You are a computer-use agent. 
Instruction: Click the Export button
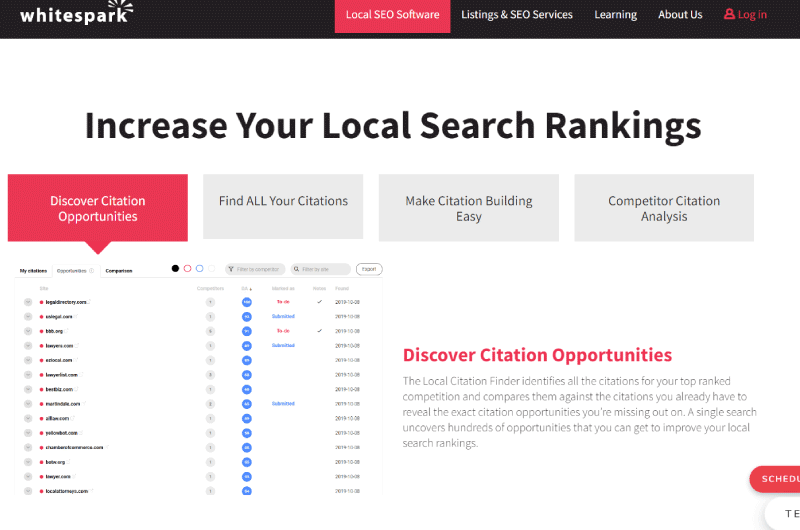coord(369,269)
